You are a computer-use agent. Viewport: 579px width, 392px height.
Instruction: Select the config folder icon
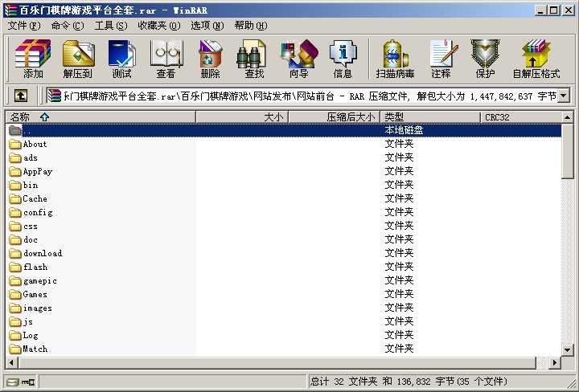click(x=15, y=212)
